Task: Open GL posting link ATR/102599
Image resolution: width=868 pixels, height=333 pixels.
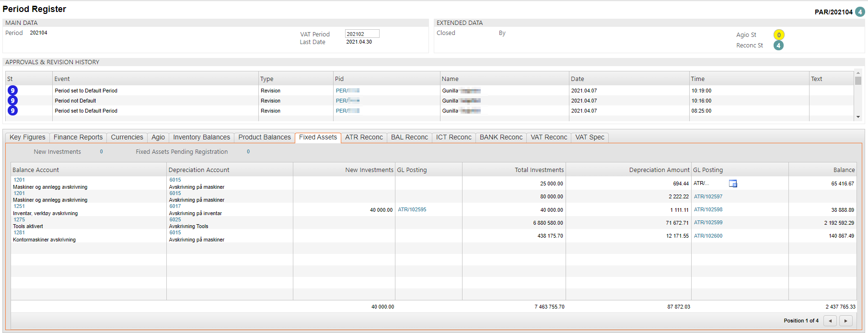Action: pyautogui.click(x=708, y=223)
